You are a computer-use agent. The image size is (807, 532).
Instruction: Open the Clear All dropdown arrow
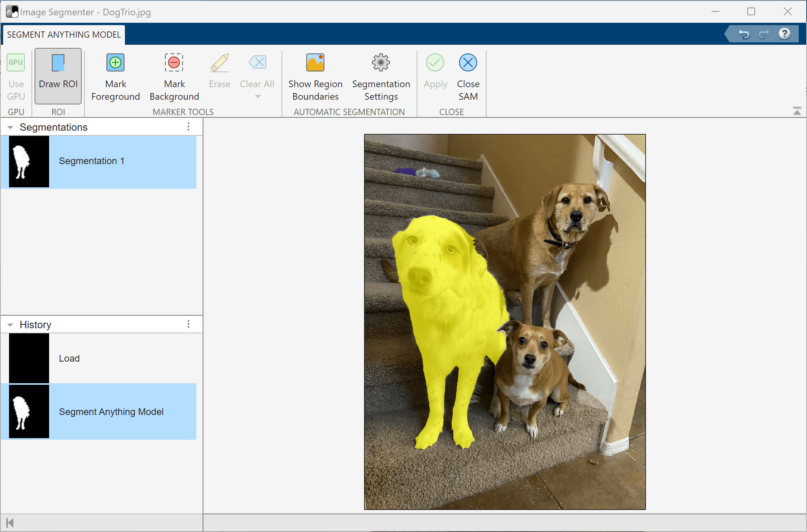coord(258,97)
